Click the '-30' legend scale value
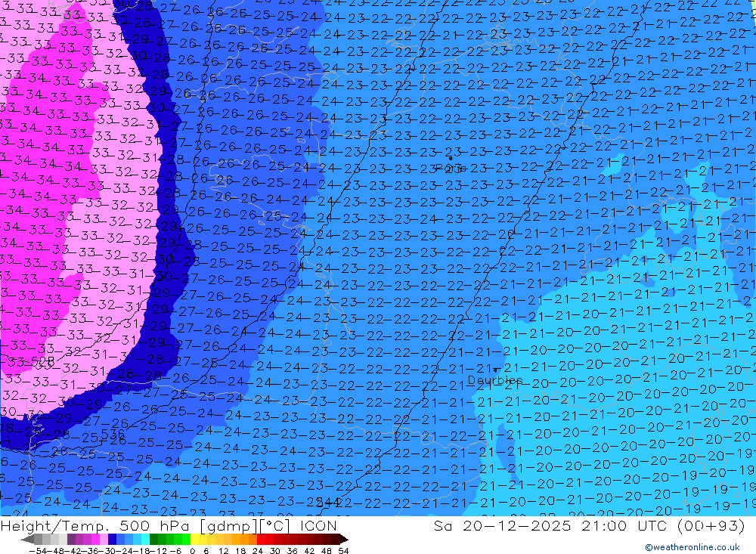The width and height of the screenshot is (756, 554). click(107, 551)
